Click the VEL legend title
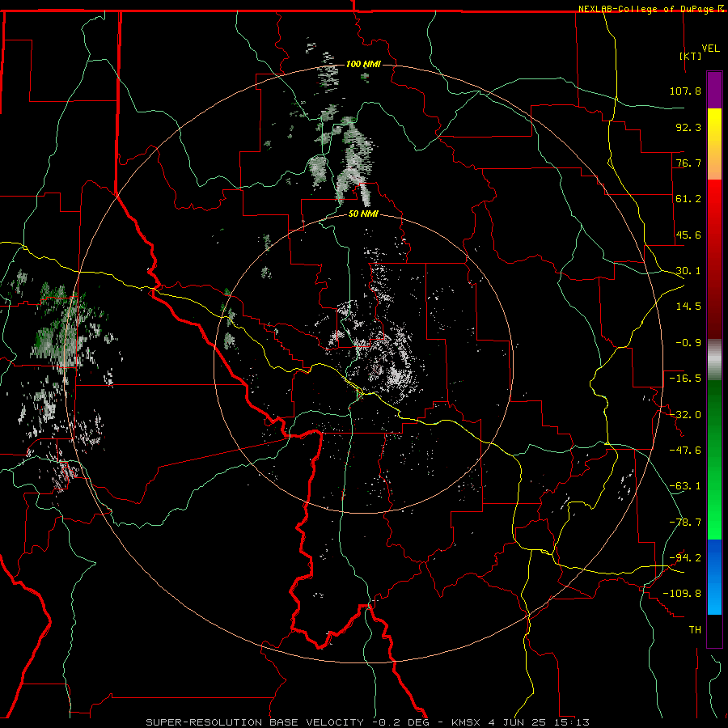Image resolution: width=728 pixels, height=728 pixels. [x=710, y=49]
